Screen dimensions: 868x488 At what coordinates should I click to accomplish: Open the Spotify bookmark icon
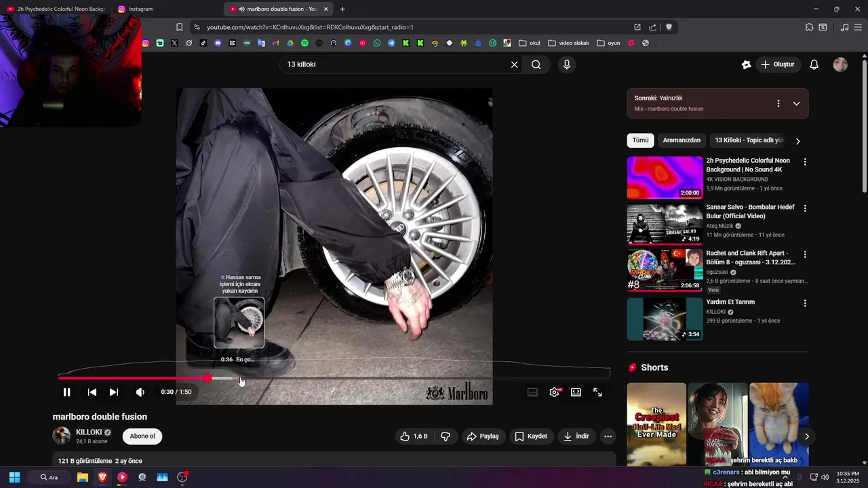coord(304,43)
